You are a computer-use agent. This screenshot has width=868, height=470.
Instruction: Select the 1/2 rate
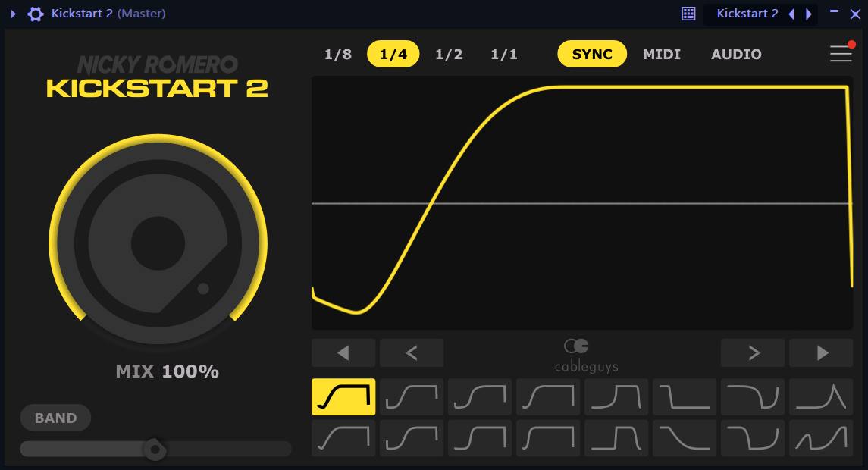pos(448,55)
